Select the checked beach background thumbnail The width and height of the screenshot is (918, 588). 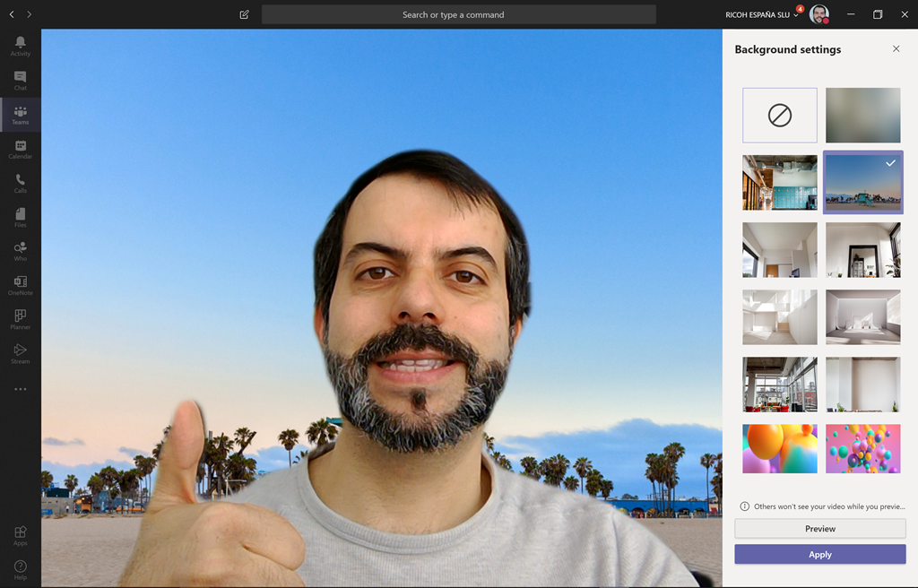tap(863, 182)
